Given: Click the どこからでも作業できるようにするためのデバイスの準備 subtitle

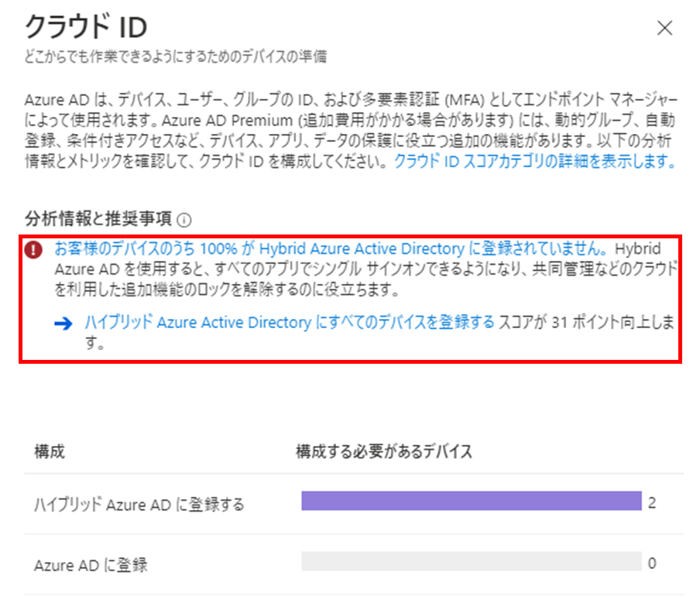Looking at the screenshot, I should click(x=176, y=56).
